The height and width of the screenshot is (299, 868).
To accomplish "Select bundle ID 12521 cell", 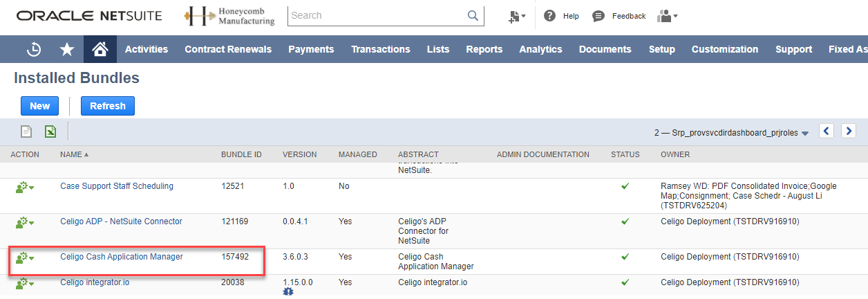I will click(232, 186).
